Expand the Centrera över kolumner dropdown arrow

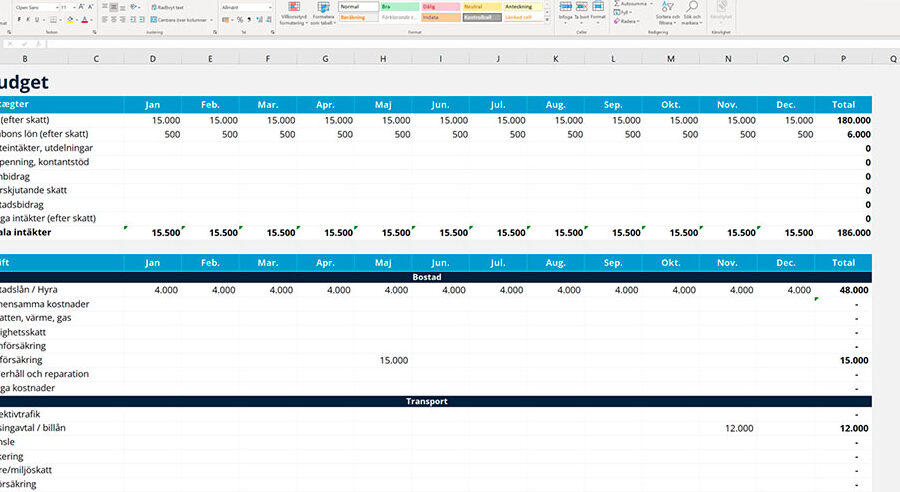click(211, 20)
